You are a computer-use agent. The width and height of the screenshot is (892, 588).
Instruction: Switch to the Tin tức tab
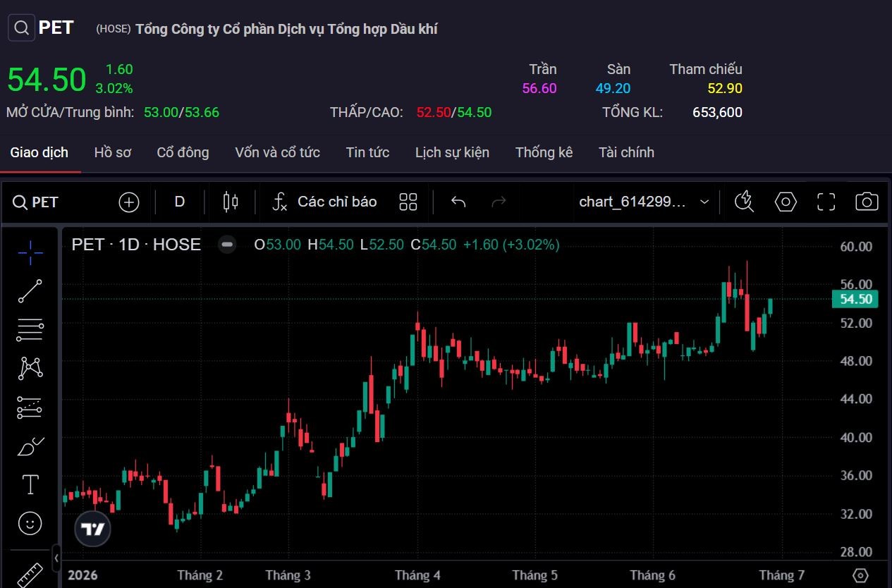coord(367,152)
